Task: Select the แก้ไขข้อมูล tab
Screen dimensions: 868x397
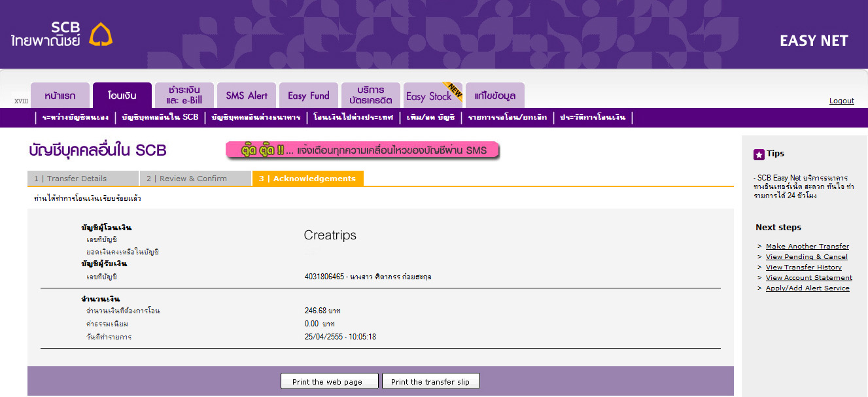Action: pos(495,95)
